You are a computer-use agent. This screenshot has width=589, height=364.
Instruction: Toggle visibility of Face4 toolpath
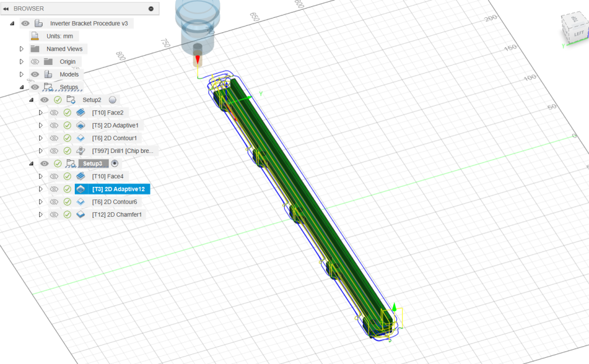point(53,177)
